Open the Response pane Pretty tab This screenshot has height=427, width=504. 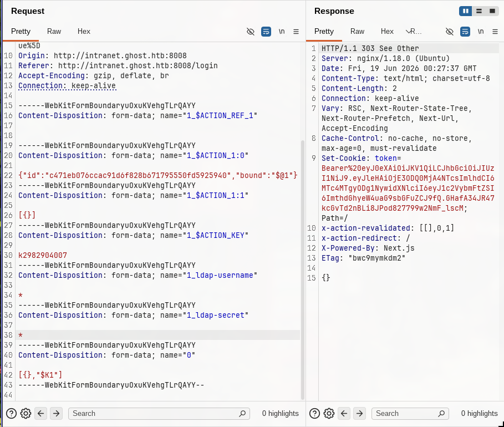click(324, 32)
